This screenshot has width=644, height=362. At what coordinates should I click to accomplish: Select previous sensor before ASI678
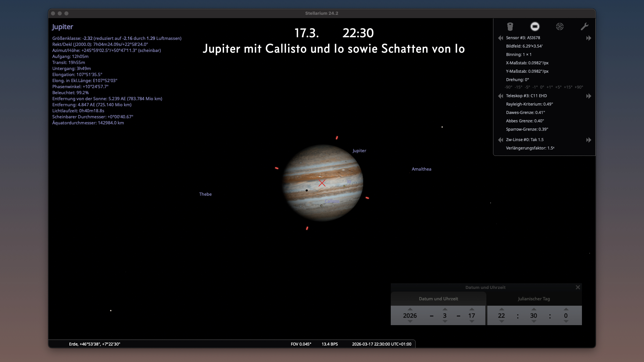[x=500, y=38]
